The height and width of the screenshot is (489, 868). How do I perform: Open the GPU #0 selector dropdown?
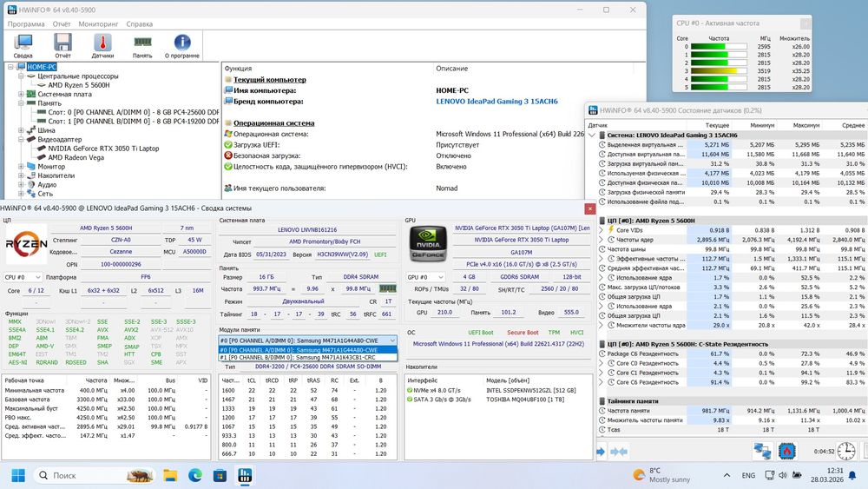pyautogui.click(x=425, y=277)
